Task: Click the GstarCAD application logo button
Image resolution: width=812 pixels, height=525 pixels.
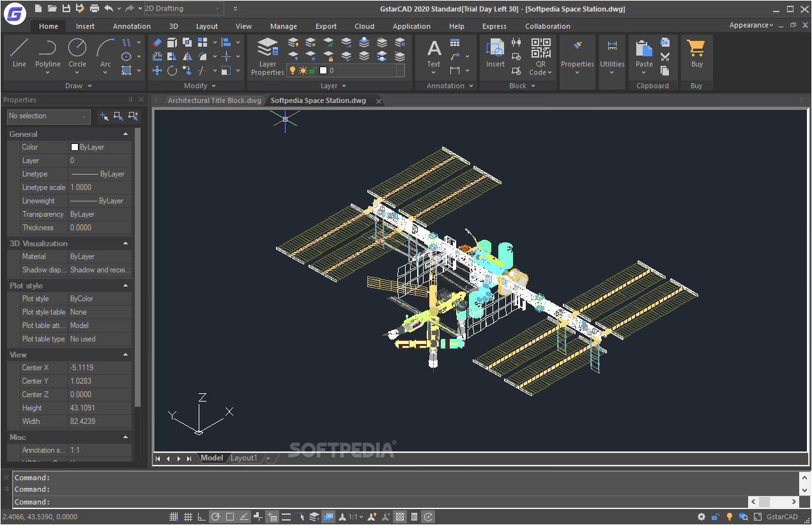Action: [14, 13]
